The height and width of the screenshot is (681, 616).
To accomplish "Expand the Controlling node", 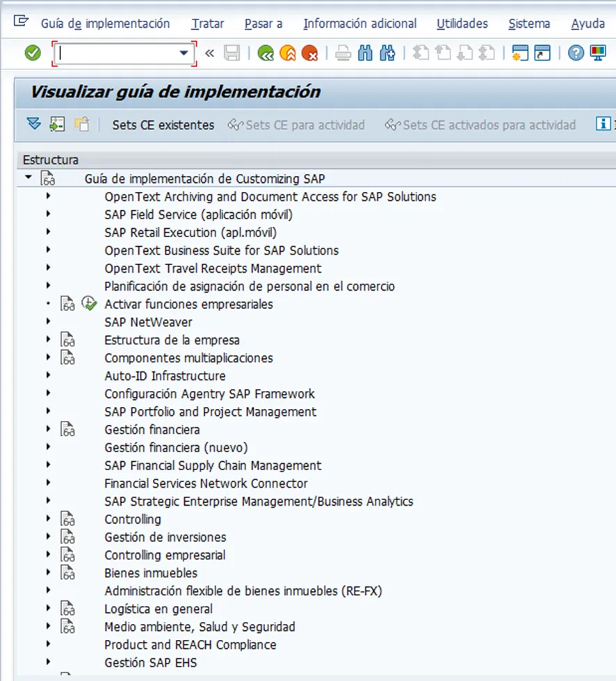I will tap(48, 518).
